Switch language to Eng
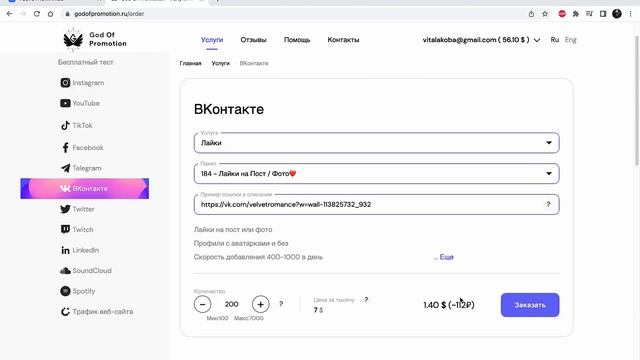The image size is (640, 360). click(x=571, y=40)
